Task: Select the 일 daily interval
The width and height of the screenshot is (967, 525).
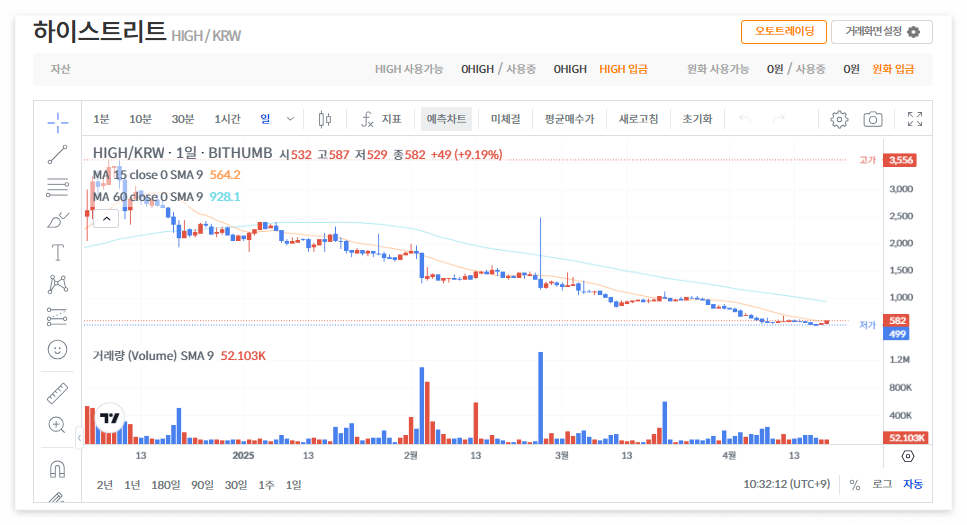Action: pos(265,119)
